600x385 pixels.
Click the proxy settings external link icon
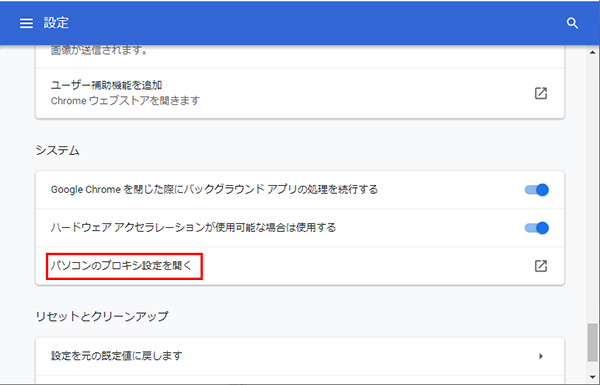(541, 266)
